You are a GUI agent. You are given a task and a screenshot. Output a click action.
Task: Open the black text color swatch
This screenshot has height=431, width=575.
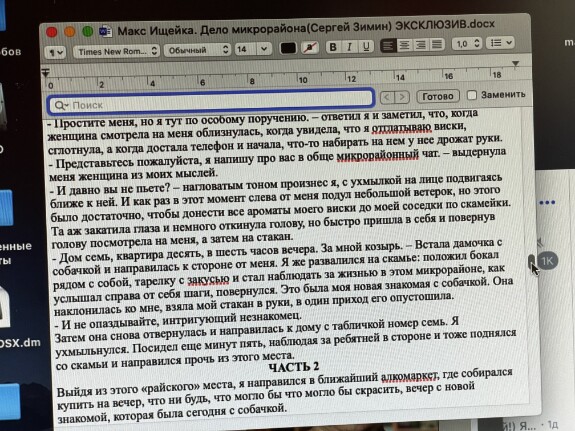[288, 48]
